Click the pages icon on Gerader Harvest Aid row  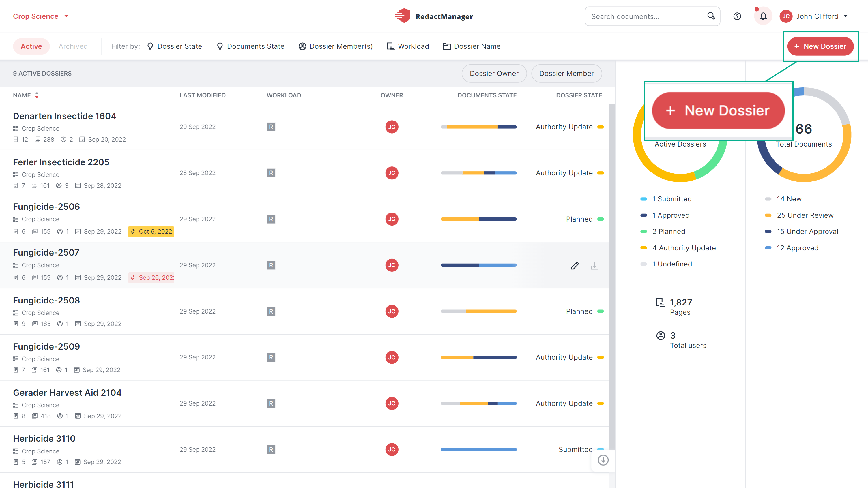click(34, 416)
